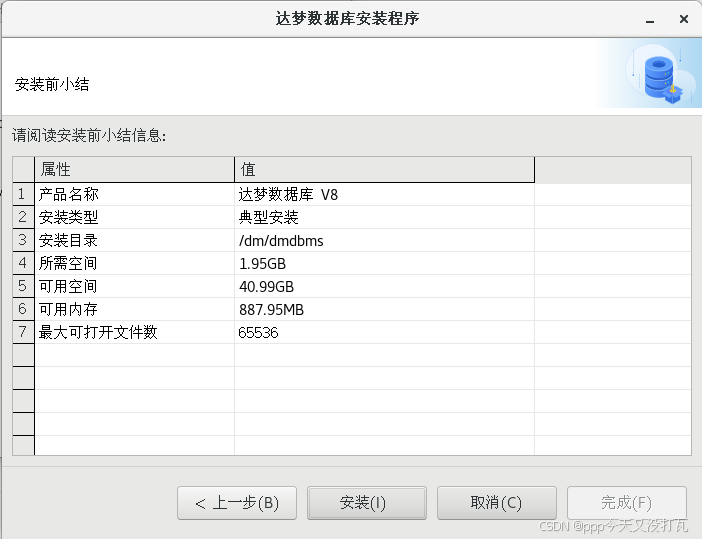
Task: Select the 40.99GB value cell
Action: tap(385, 287)
